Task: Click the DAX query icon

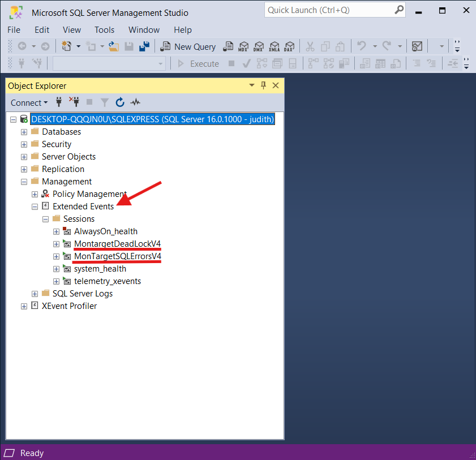Action: [x=289, y=47]
